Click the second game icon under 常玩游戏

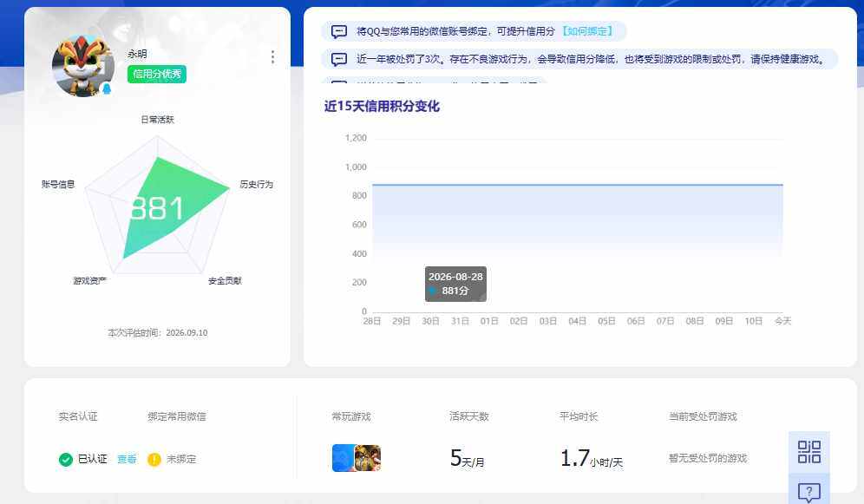pyautogui.click(x=368, y=458)
